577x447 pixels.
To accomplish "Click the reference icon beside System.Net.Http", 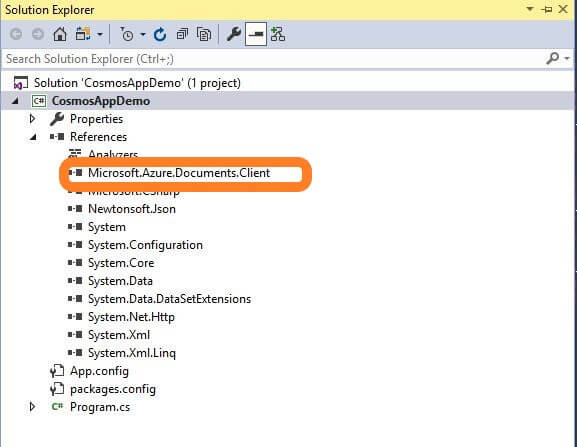I will (x=75, y=317).
